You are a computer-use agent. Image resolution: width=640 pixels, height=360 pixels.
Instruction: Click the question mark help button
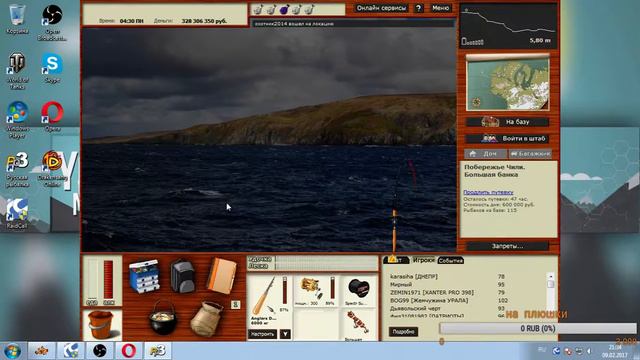tap(418, 8)
